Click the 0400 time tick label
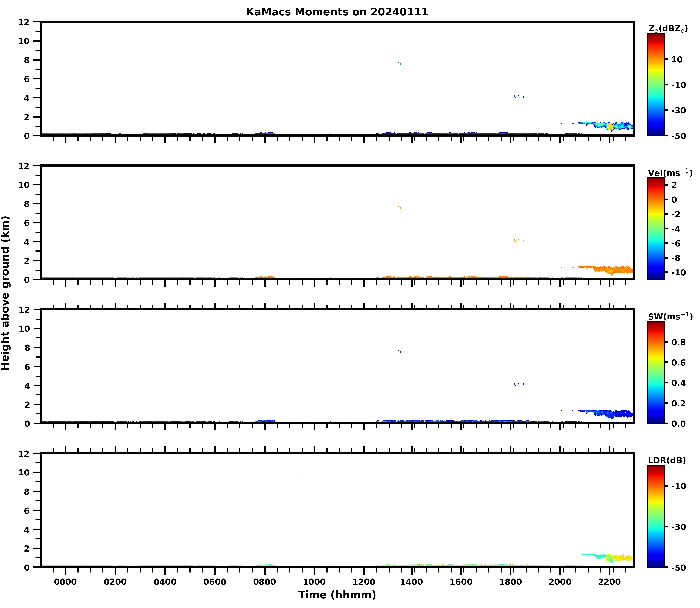This screenshot has width=700, height=608. (x=165, y=582)
